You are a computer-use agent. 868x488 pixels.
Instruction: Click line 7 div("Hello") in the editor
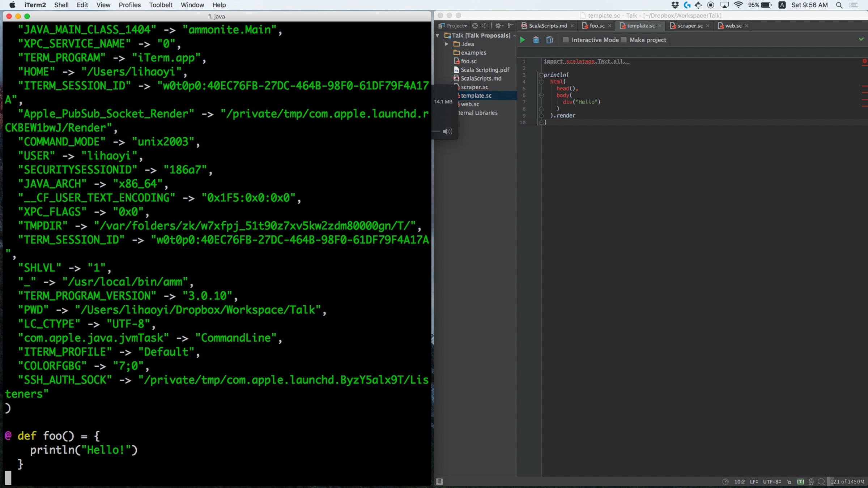coord(581,102)
